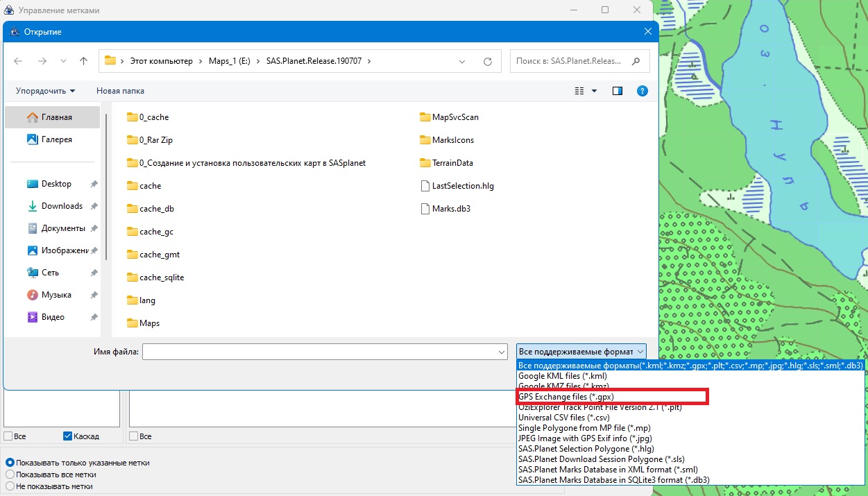This screenshot has width=868, height=496.
Task: Expand the Упорядочить dropdown menu
Action: (x=46, y=91)
